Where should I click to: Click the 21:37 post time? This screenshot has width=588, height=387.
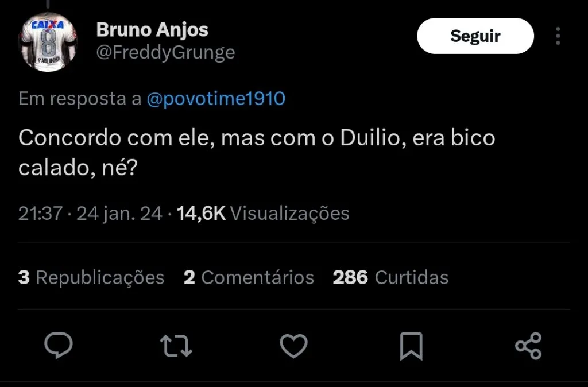click(x=40, y=214)
